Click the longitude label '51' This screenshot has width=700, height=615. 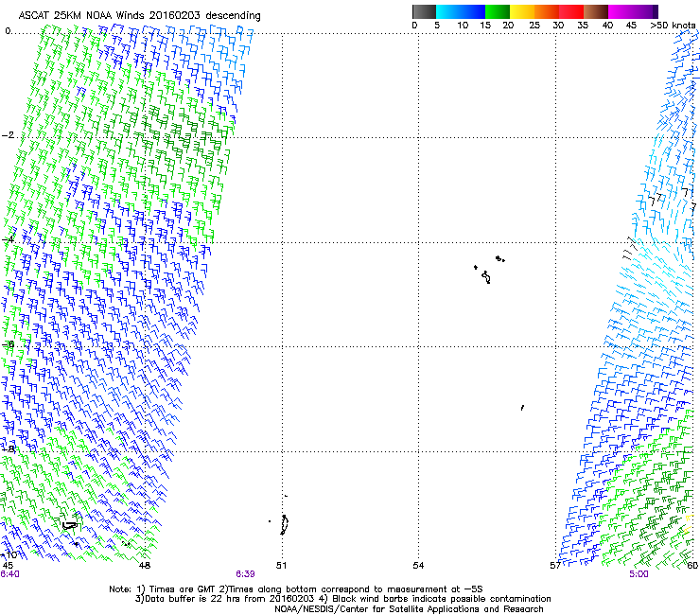281,566
